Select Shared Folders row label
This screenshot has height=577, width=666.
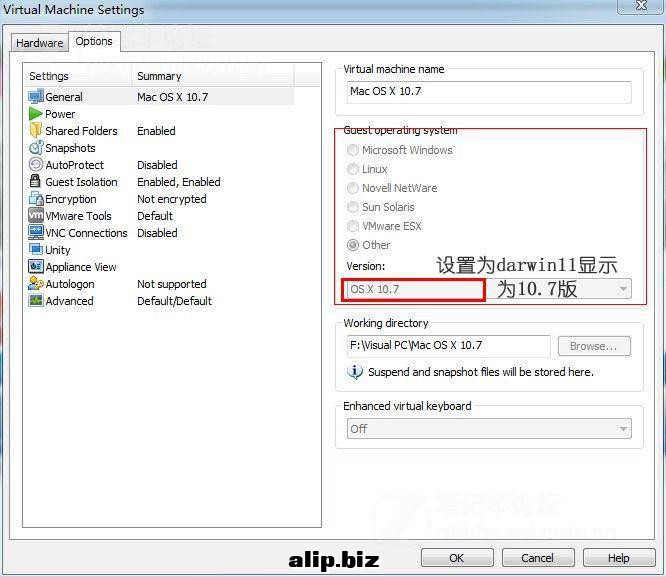click(82, 131)
